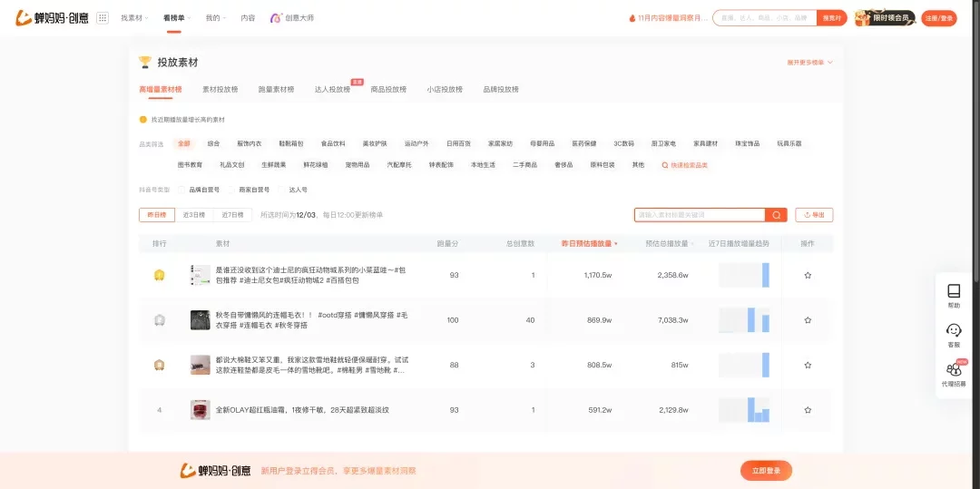Click the magnifier search button in material search
Image resolution: width=980 pixels, height=489 pixels.
[776, 215]
